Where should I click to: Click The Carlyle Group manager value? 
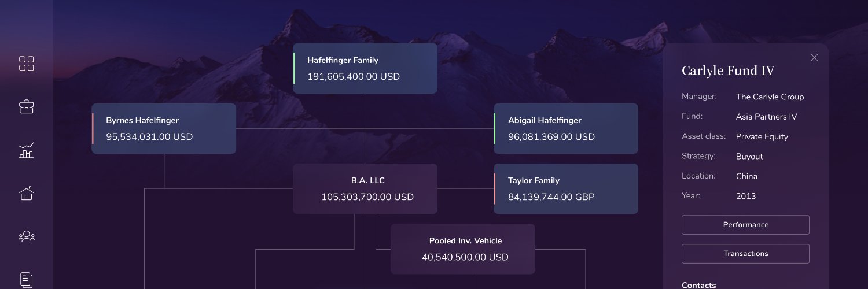[x=770, y=97]
